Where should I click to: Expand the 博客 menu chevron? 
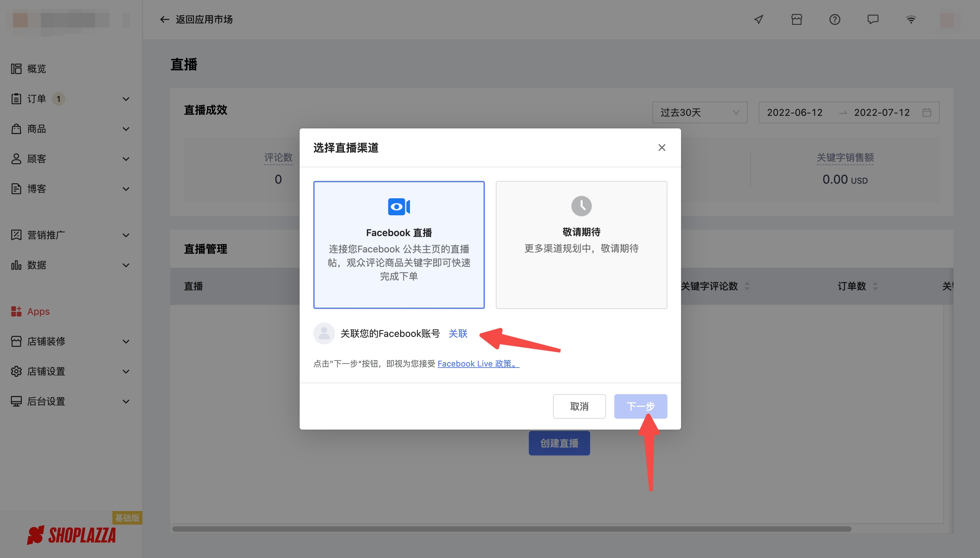click(x=126, y=189)
